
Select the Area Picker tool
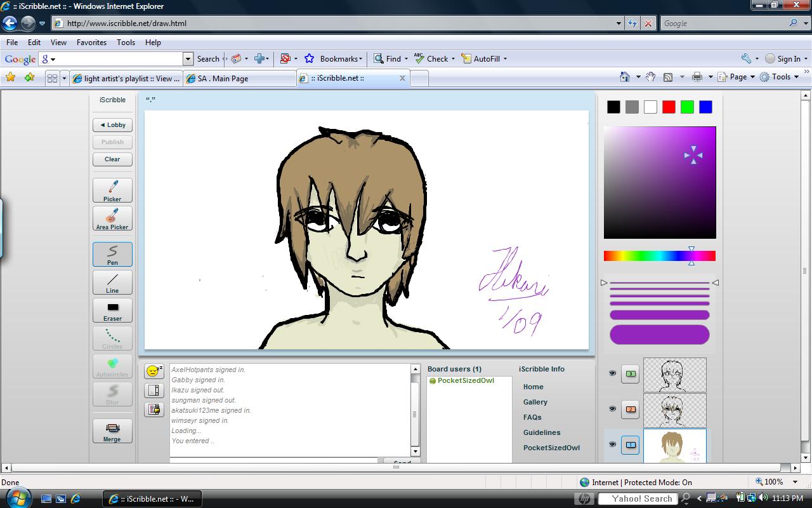pos(112,218)
